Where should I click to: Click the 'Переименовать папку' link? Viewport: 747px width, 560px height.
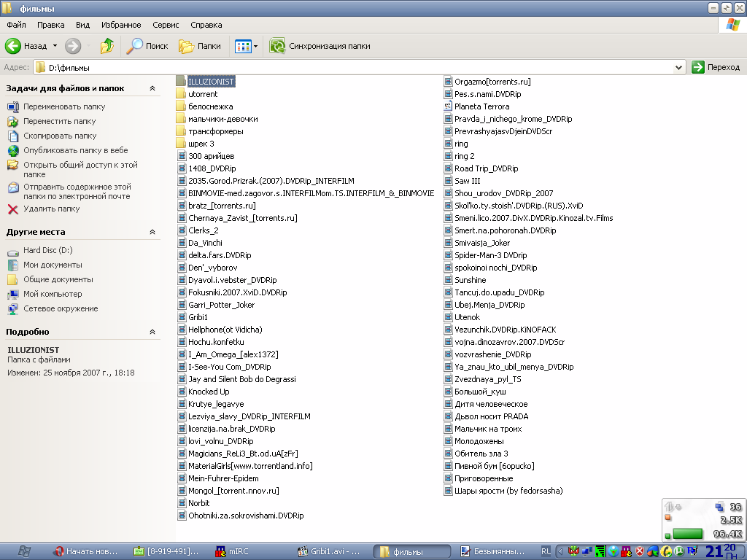(64, 106)
